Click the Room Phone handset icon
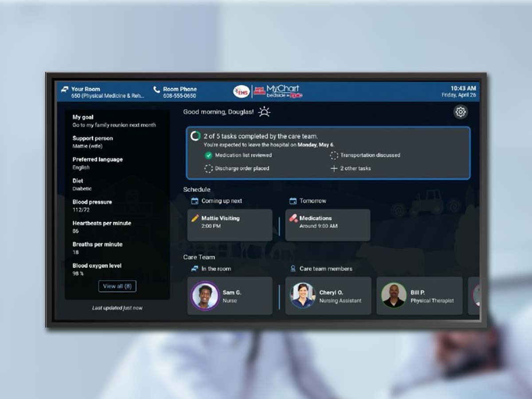 pyautogui.click(x=156, y=90)
